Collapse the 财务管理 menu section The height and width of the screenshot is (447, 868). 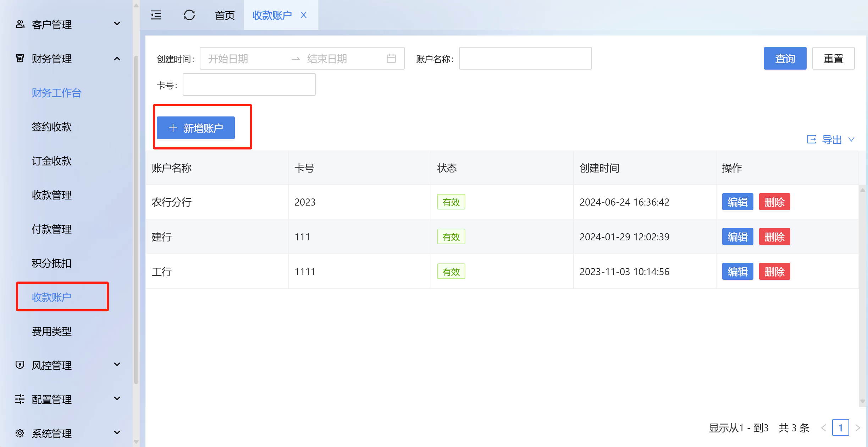[x=117, y=59]
